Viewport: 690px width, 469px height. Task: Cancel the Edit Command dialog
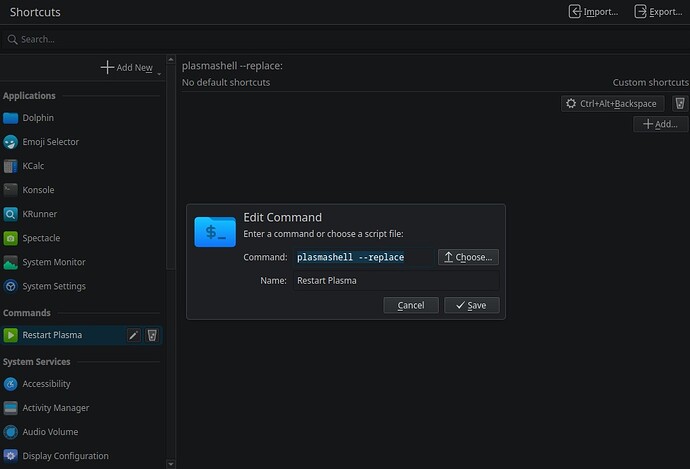(411, 305)
